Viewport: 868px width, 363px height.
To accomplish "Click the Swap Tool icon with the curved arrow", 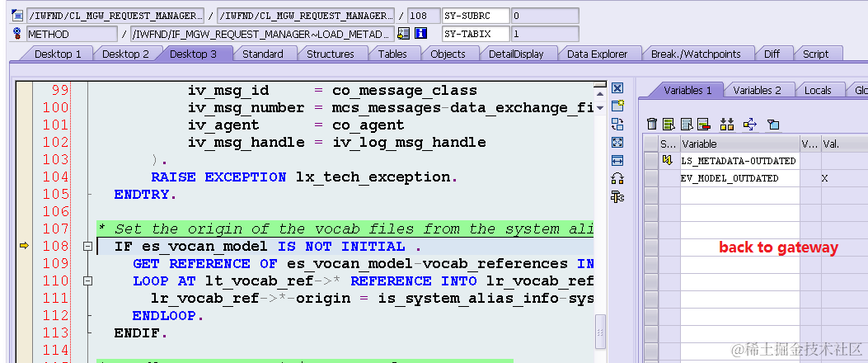I will 617,178.
